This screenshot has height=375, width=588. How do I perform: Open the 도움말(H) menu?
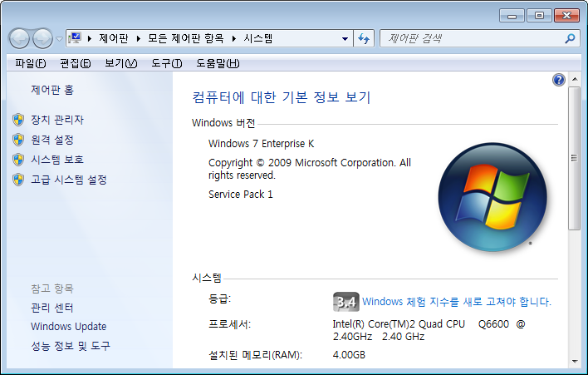click(x=218, y=63)
